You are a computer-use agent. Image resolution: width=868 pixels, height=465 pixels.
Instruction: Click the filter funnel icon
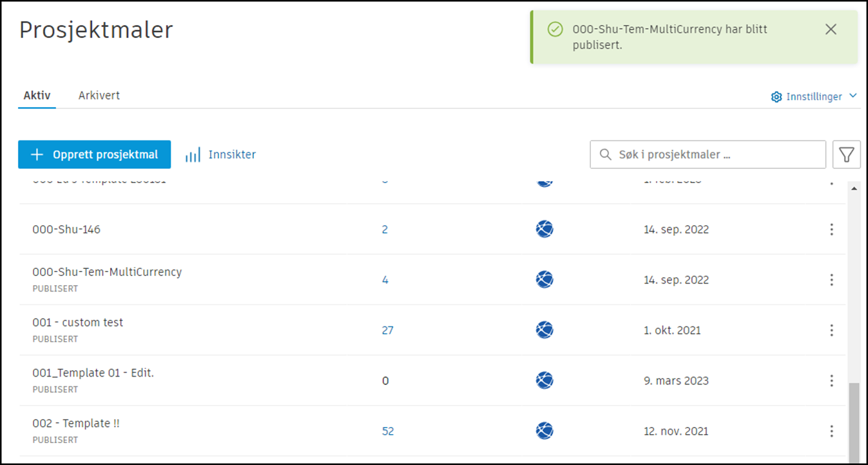(x=846, y=155)
